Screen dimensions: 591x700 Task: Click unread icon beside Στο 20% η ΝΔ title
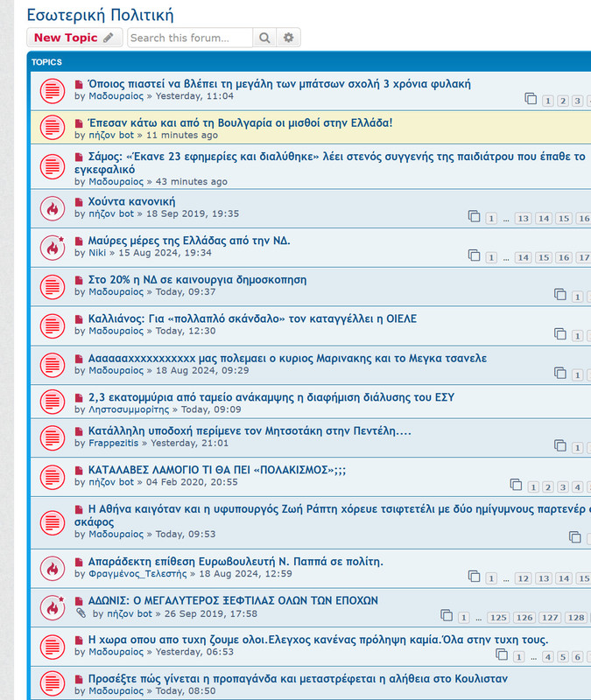[x=79, y=280]
